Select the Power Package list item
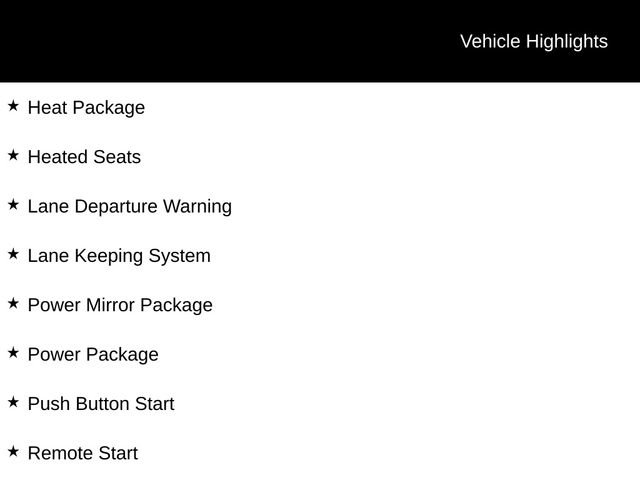Screen dimensions: 640x480 tap(93, 354)
